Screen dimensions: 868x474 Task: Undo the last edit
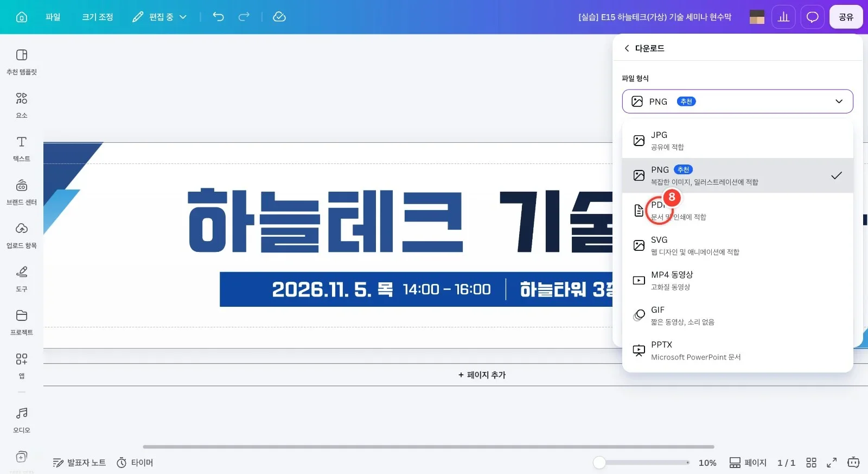[x=218, y=17]
